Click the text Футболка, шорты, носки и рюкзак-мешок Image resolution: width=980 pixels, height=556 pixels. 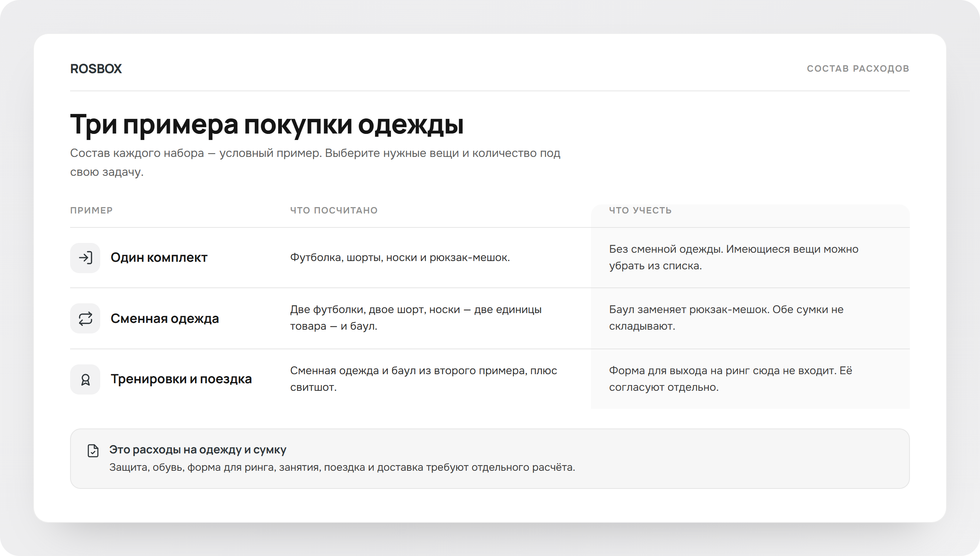click(x=400, y=258)
